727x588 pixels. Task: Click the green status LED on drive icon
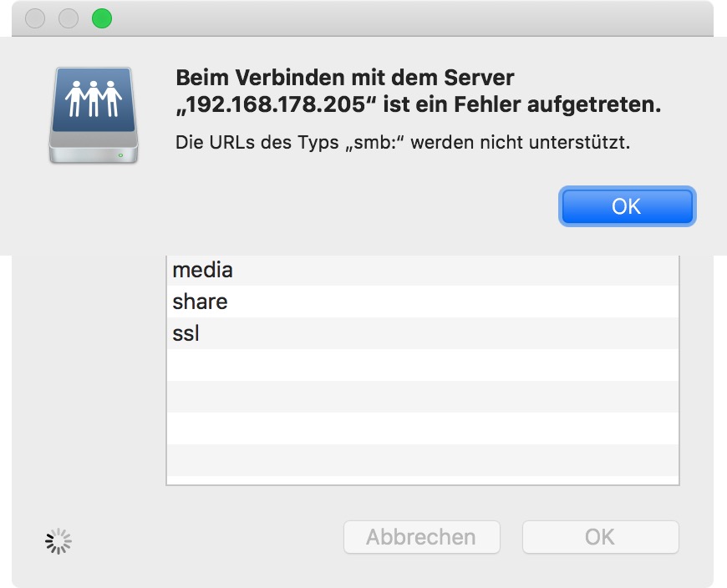[x=121, y=155]
